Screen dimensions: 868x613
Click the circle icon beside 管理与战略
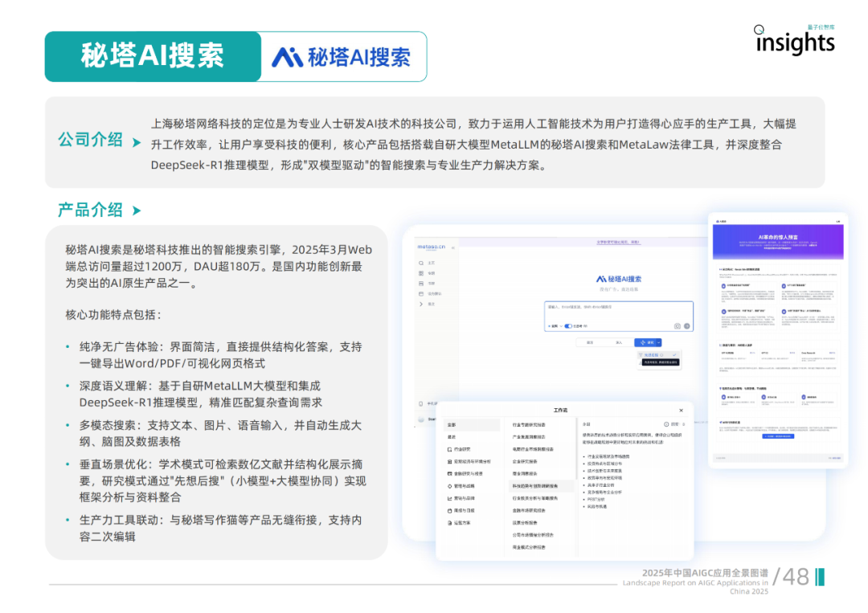point(449,486)
